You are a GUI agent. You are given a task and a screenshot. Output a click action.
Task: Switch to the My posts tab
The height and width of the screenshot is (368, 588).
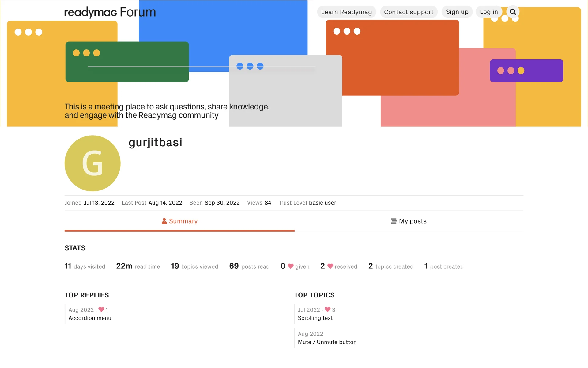click(409, 221)
